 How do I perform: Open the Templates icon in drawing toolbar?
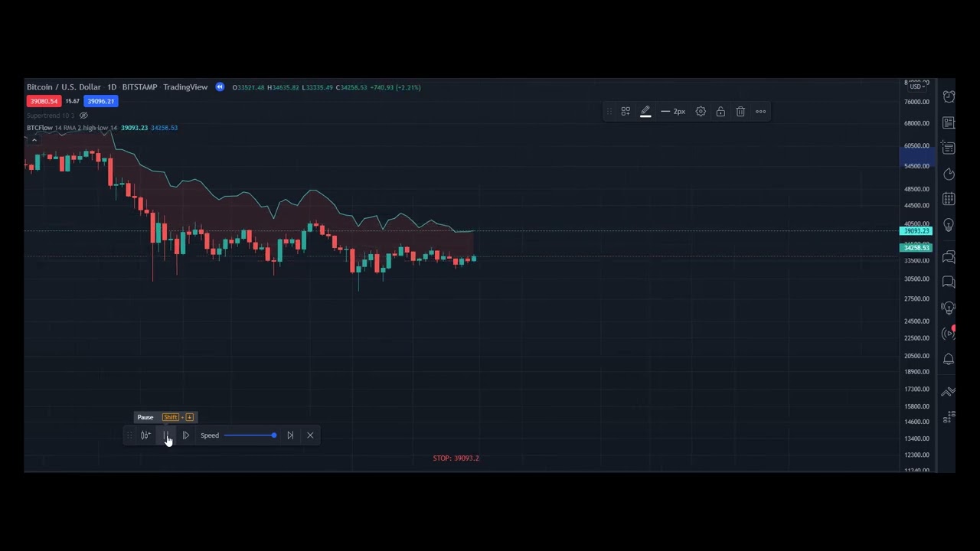tap(626, 112)
